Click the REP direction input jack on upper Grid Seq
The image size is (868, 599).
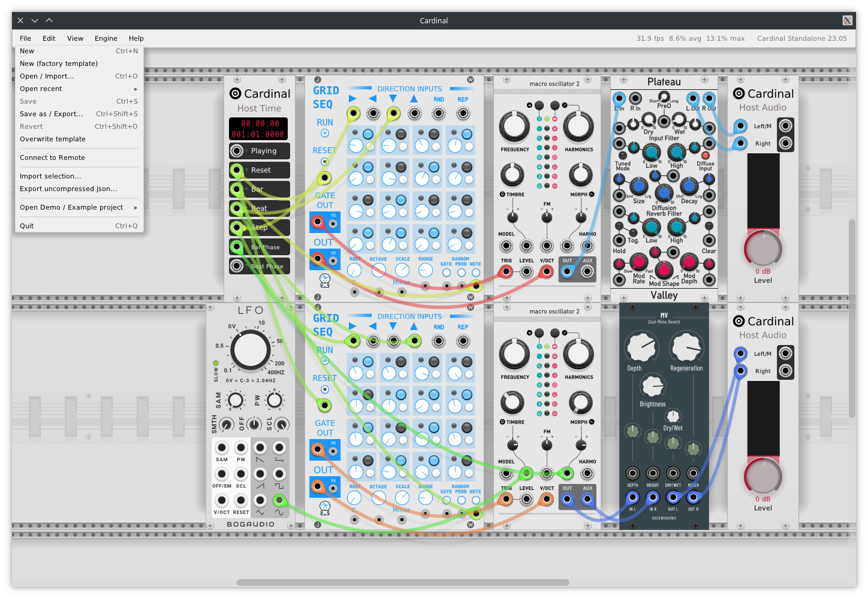(x=463, y=113)
